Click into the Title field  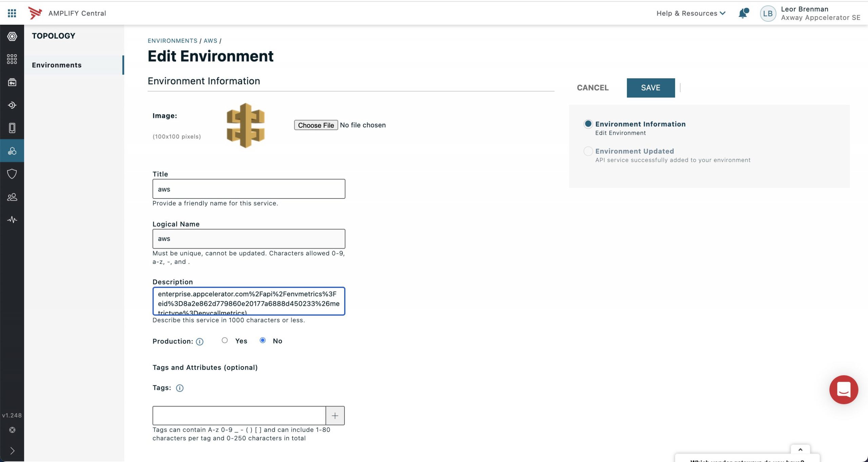[249, 189]
